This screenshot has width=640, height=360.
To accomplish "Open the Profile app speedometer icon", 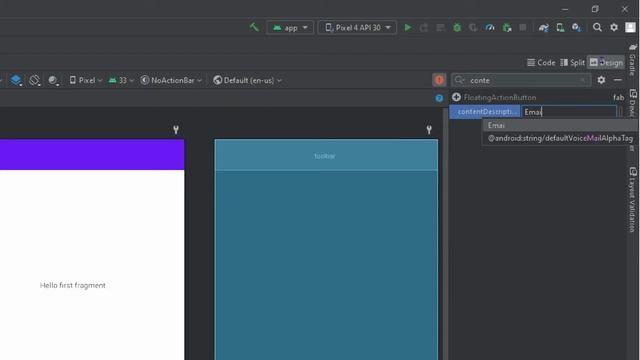I will click(x=490, y=27).
